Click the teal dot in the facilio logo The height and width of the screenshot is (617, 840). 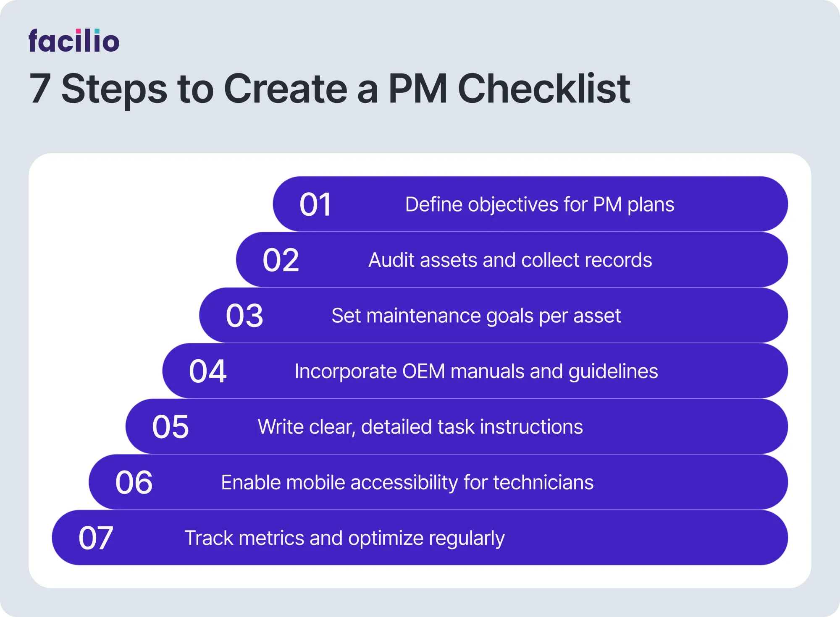click(97, 31)
